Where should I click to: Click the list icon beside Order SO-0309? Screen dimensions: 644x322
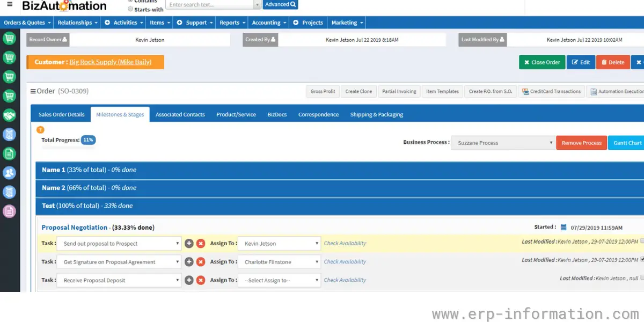click(x=33, y=91)
